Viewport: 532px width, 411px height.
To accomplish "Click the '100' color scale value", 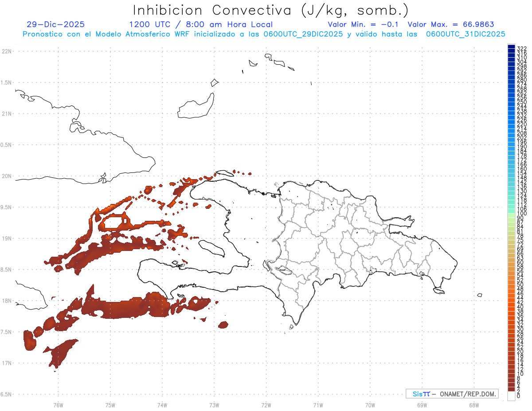I will click(522, 214).
